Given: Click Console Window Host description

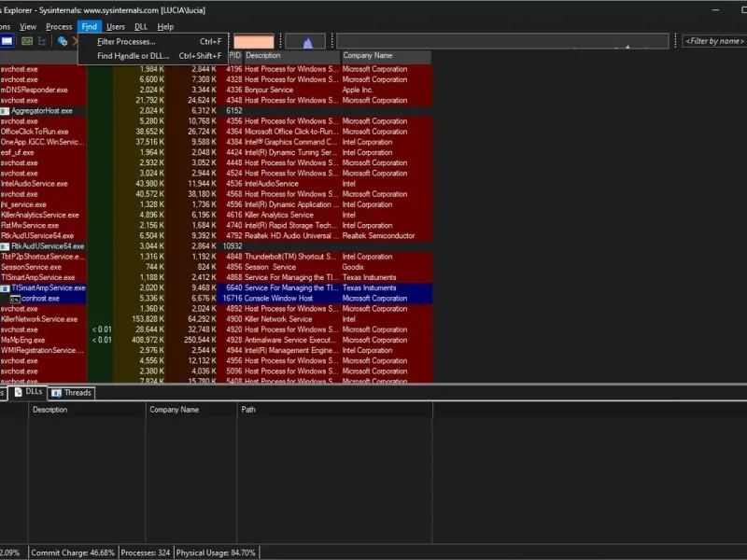Looking at the screenshot, I should click(x=278, y=299).
